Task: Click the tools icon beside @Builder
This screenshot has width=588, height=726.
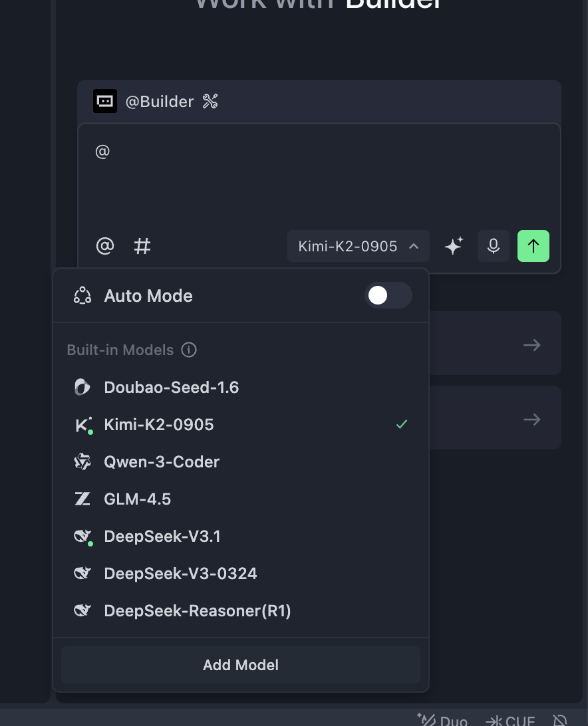Action: pyautogui.click(x=210, y=101)
